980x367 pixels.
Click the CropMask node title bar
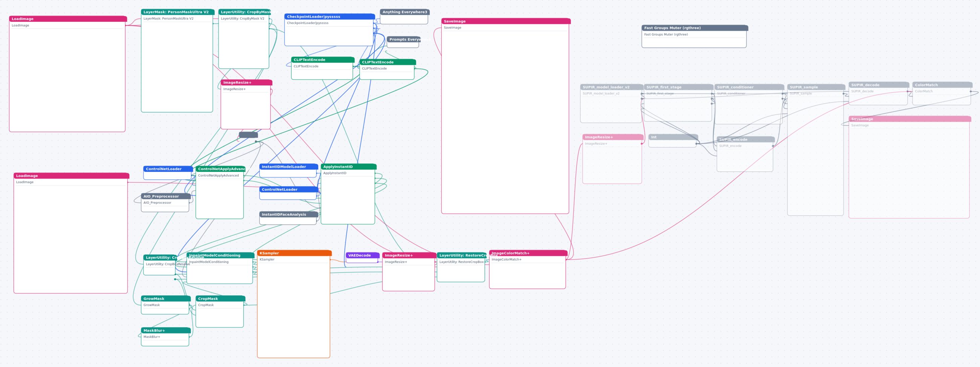(220, 298)
